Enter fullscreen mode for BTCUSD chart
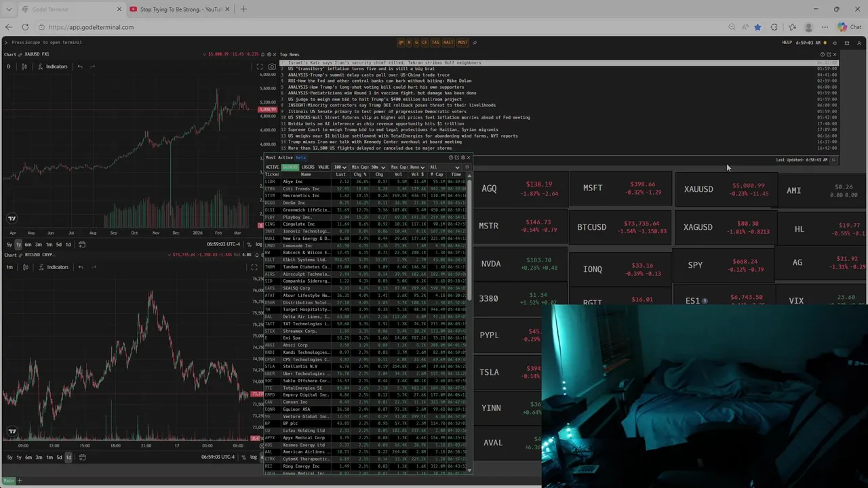Screen dimensions: 868x488 [254, 267]
